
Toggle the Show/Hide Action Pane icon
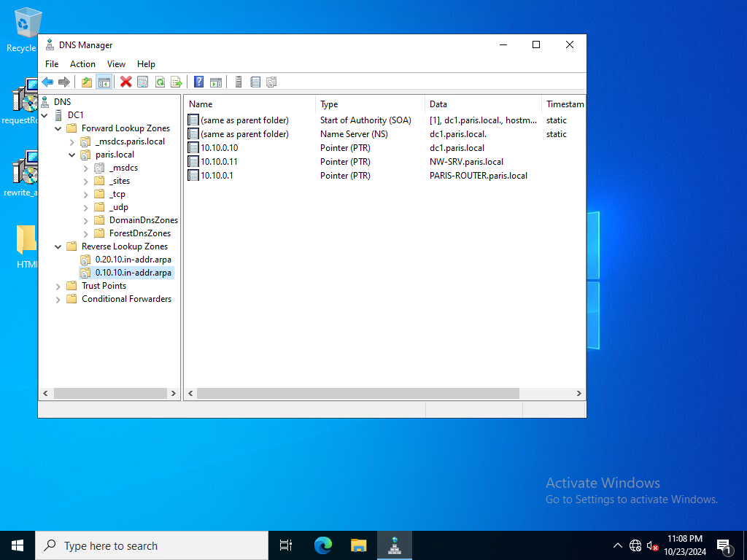tap(216, 82)
